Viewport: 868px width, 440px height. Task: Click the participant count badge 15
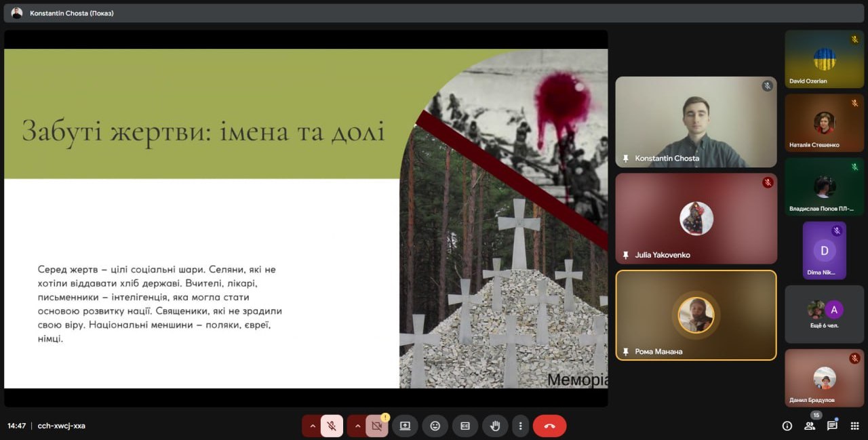tap(816, 415)
